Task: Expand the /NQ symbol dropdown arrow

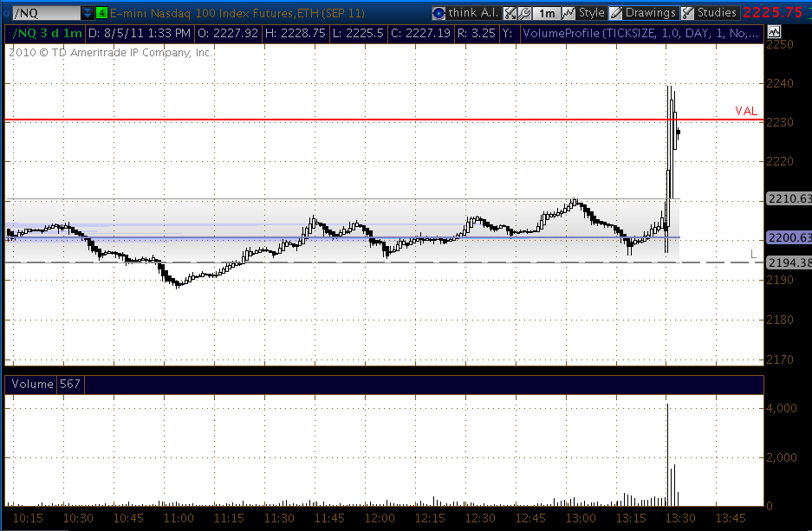Action: [x=87, y=13]
